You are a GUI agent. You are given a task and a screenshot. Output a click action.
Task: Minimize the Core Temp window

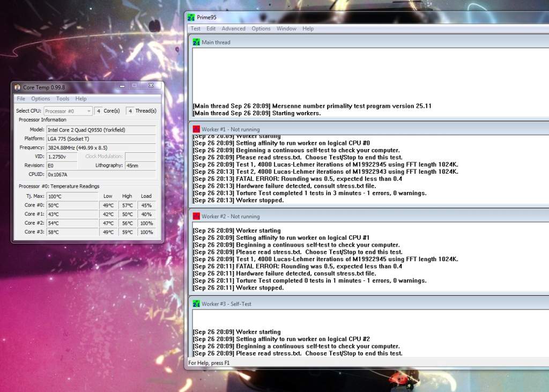pos(122,86)
